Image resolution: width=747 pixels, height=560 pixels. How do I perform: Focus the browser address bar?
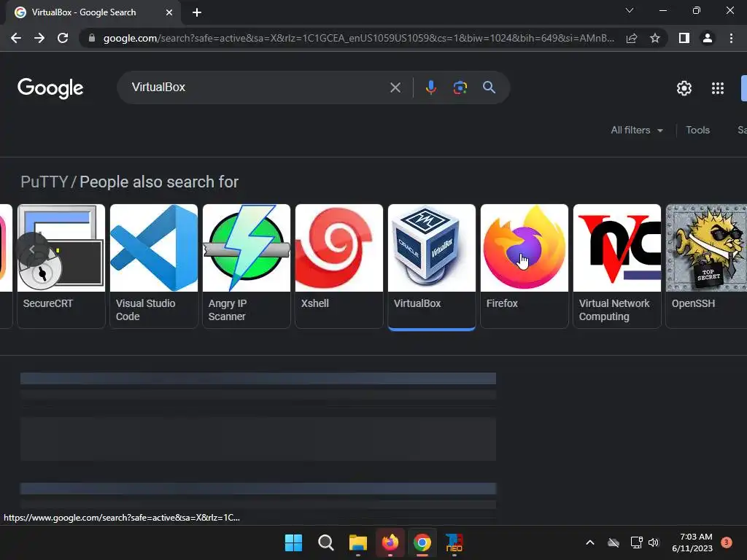click(357, 38)
